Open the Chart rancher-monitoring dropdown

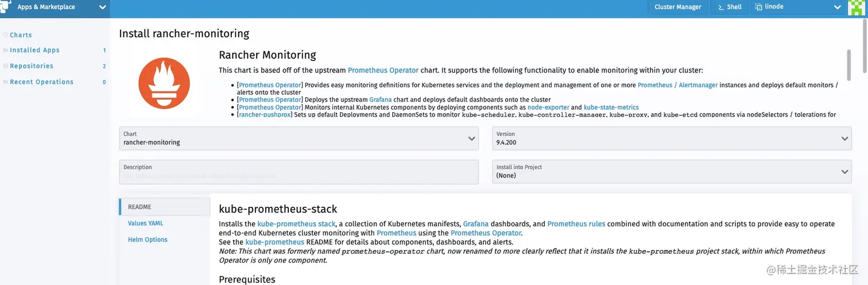(299, 138)
